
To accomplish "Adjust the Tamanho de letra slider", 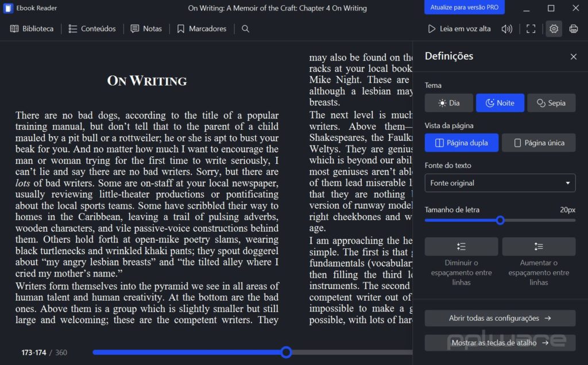I will [x=500, y=220].
